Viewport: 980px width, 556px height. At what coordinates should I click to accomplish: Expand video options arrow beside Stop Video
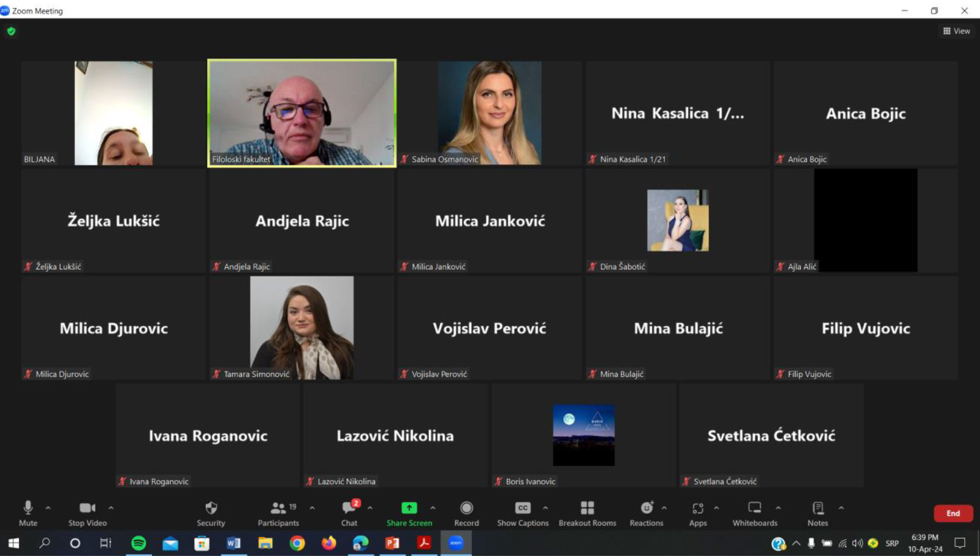pos(111,508)
